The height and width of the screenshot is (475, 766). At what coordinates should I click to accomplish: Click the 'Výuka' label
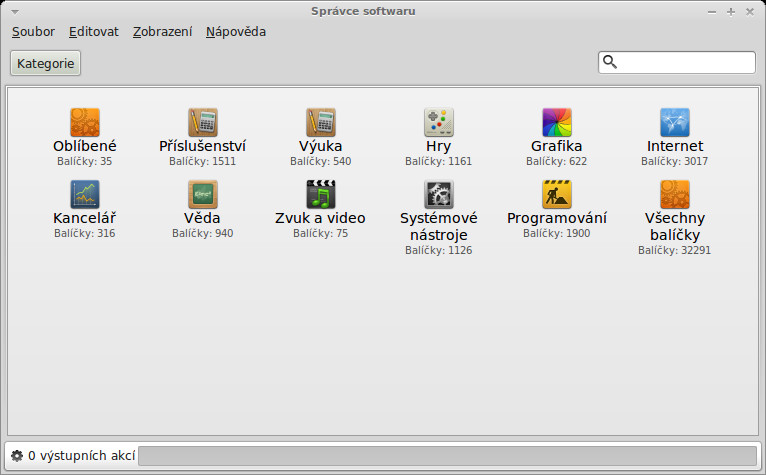pyautogui.click(x=320, y=146)
